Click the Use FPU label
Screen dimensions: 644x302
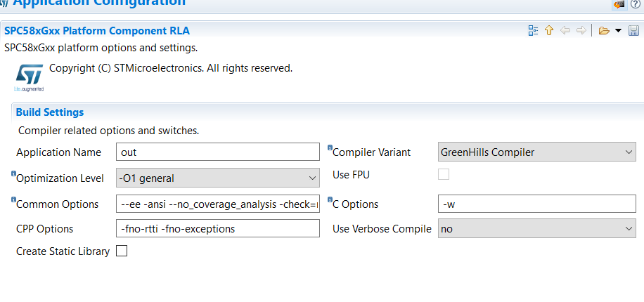(x=351, y=175)
